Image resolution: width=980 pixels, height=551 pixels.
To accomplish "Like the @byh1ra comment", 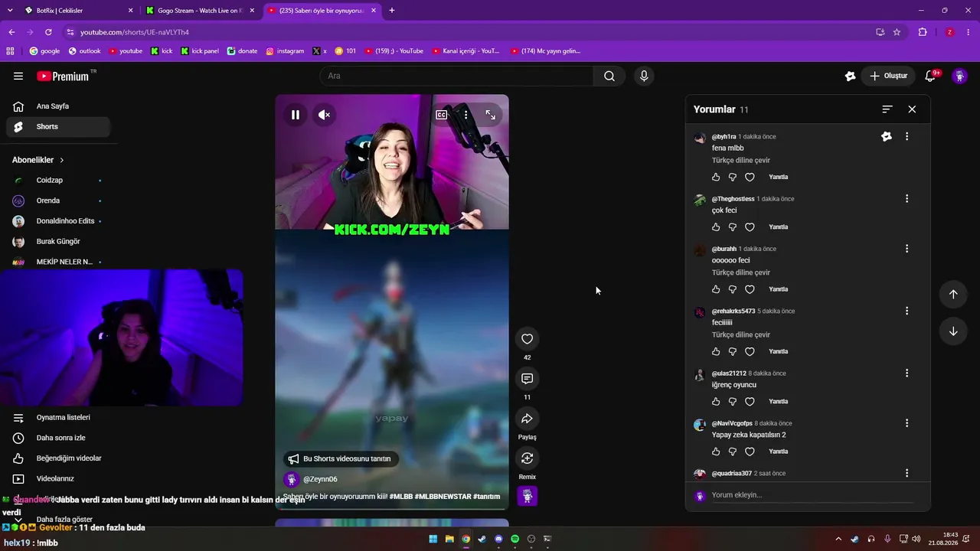I will point(716,177).
